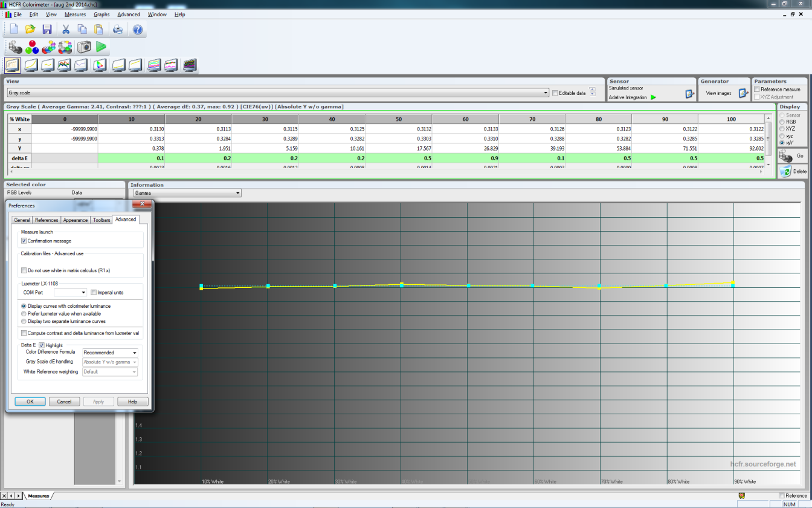812x508 pixels.
Task: Click the Delete button with recycle bin
Action: tap(793, 171)
